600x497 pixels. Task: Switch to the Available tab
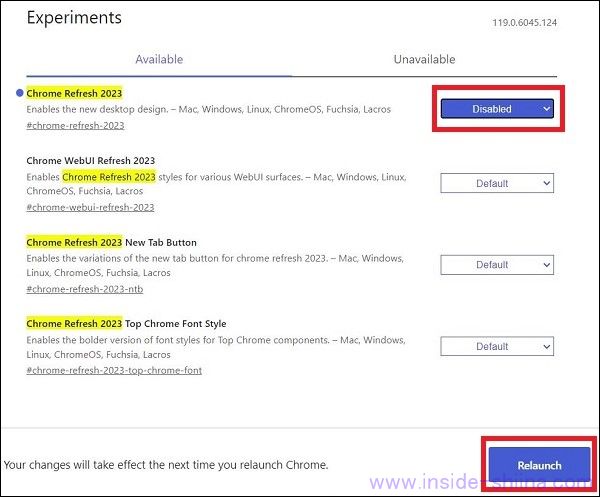tap(159, 59)
